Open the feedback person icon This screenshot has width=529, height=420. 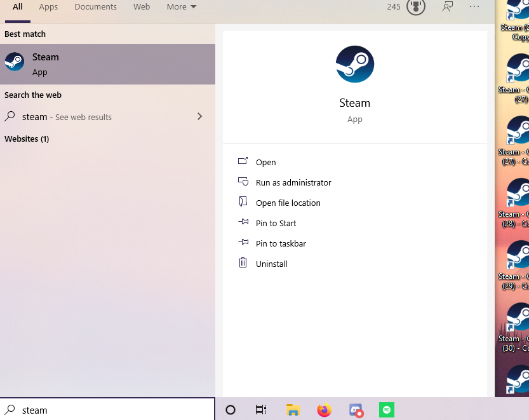(448, 6)
